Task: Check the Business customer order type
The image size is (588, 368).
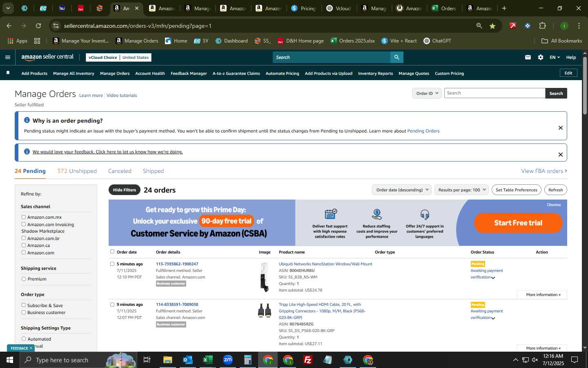Action: [x=24, y=312]
